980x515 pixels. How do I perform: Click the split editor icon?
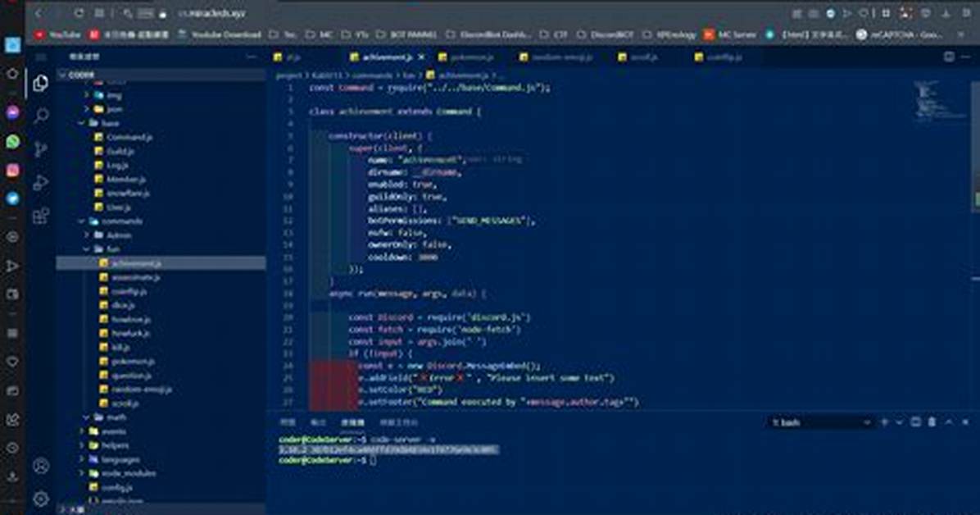[x=949, y=57]
